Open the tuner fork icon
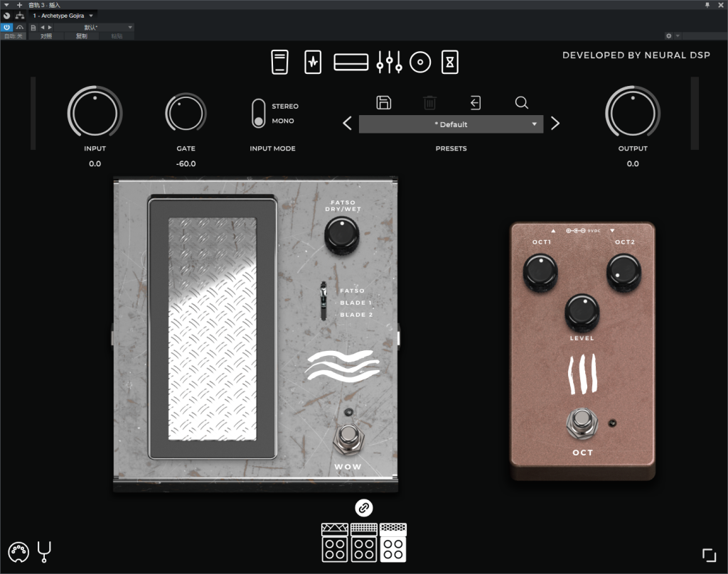728x574 pixels. click(44, 552)
